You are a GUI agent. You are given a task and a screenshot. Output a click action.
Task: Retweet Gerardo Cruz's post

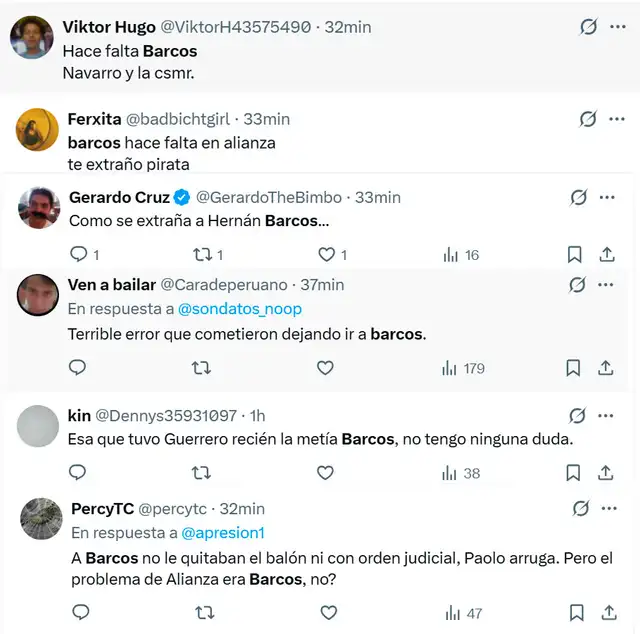point(201,255)
